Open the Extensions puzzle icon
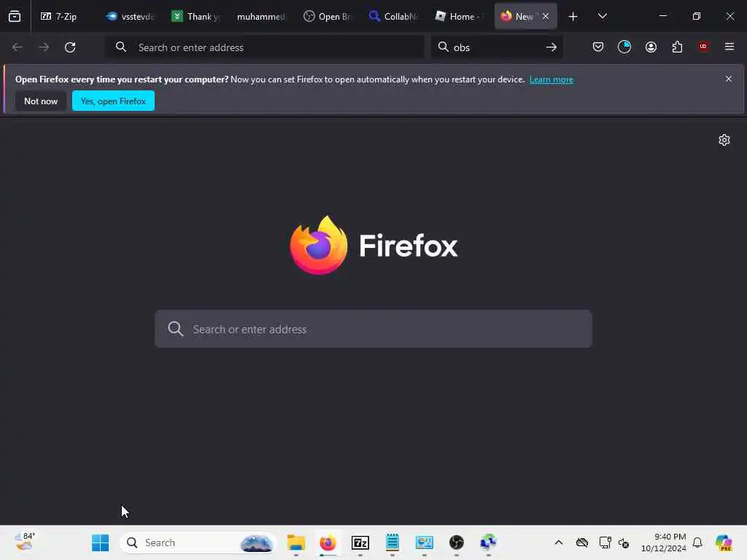 677,47
